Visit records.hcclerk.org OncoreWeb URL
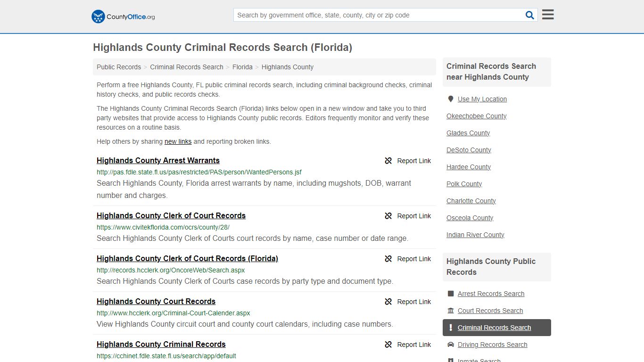The height and width of the screenshot is (362, 644). pyautogui.click(x=171, y=270)
